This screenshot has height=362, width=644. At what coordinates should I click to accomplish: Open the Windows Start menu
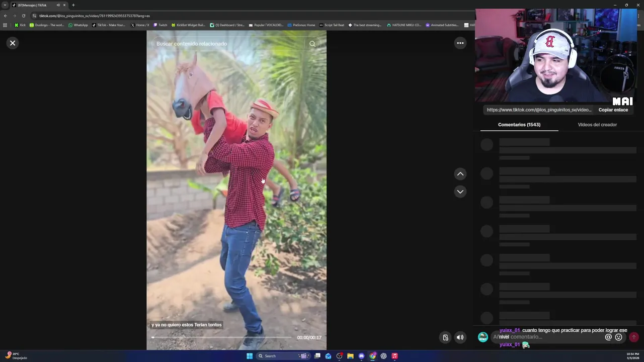point(250,356)
